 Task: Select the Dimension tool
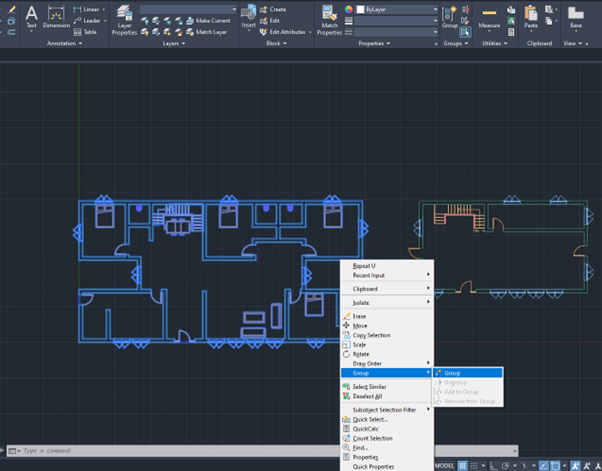point(56,17)
